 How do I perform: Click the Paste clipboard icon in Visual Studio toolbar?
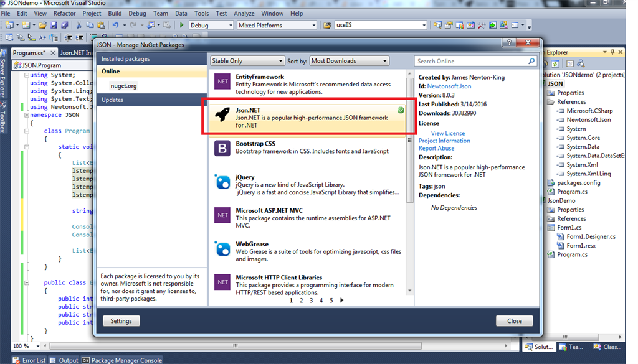(102, 25)
